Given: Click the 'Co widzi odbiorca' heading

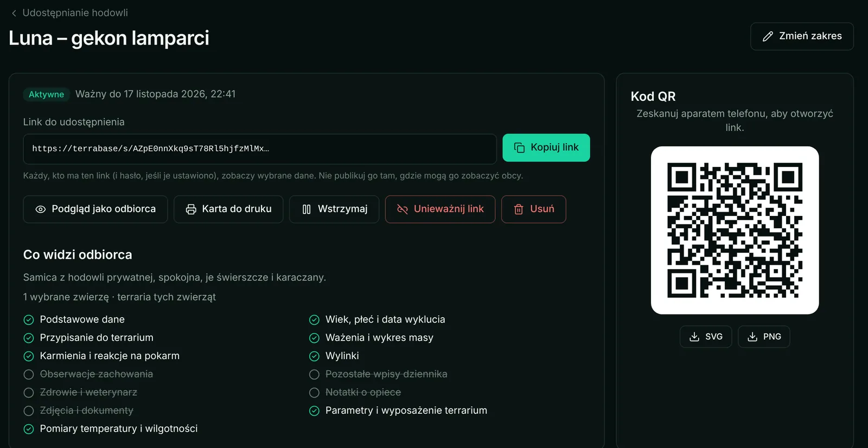Looking at the screenshot, I should [78, 254].
